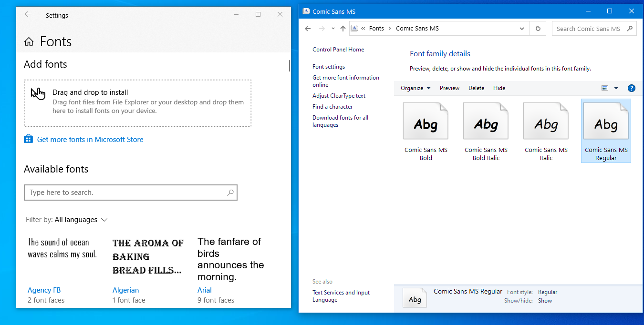The height and width of the screenshot is (325, 644).
Task: Click the Type here to search field
Action: point(130,193)
